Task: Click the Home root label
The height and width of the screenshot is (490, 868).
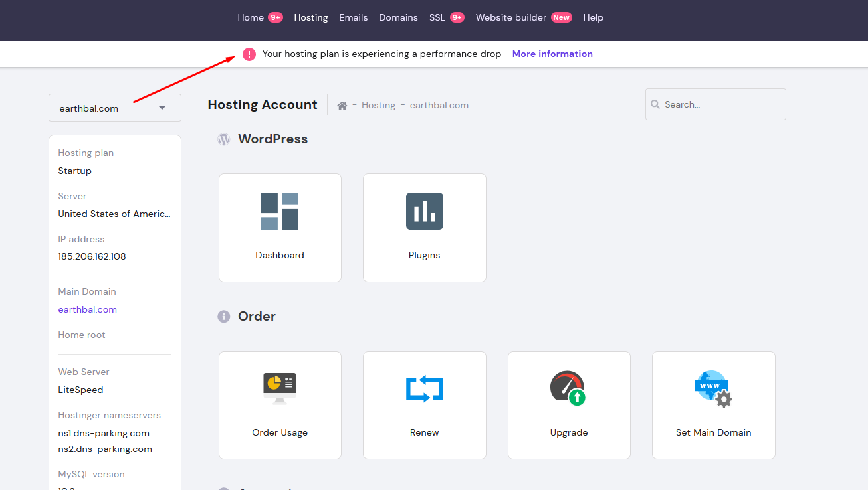Action: click(x=82, y=335)
